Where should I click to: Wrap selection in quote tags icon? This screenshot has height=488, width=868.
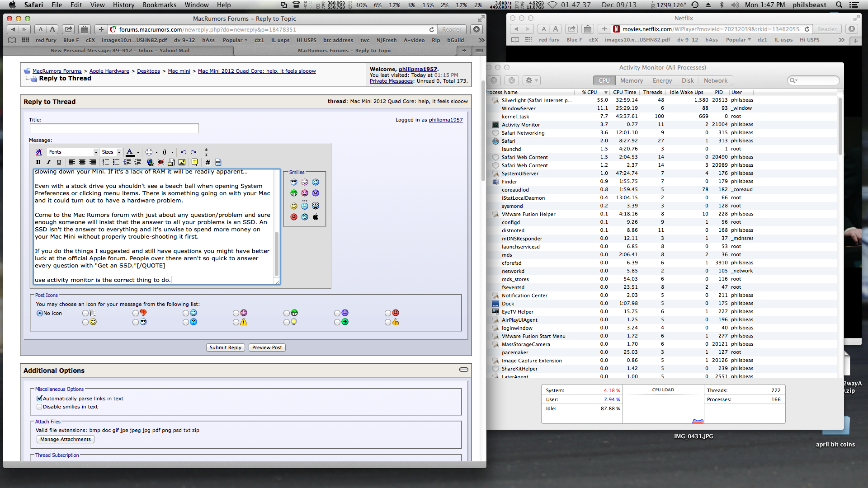point(194,162)
